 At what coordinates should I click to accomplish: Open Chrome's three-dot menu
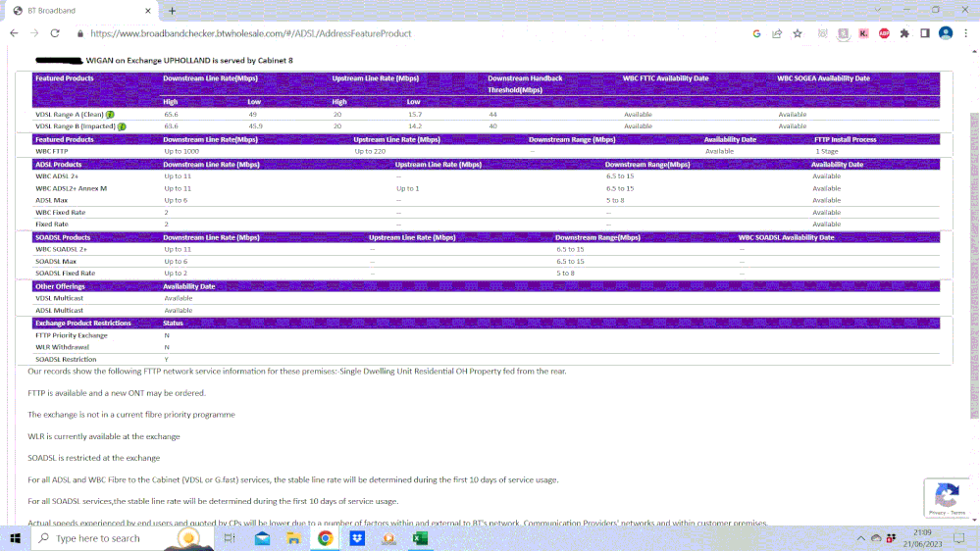[965, 33]
